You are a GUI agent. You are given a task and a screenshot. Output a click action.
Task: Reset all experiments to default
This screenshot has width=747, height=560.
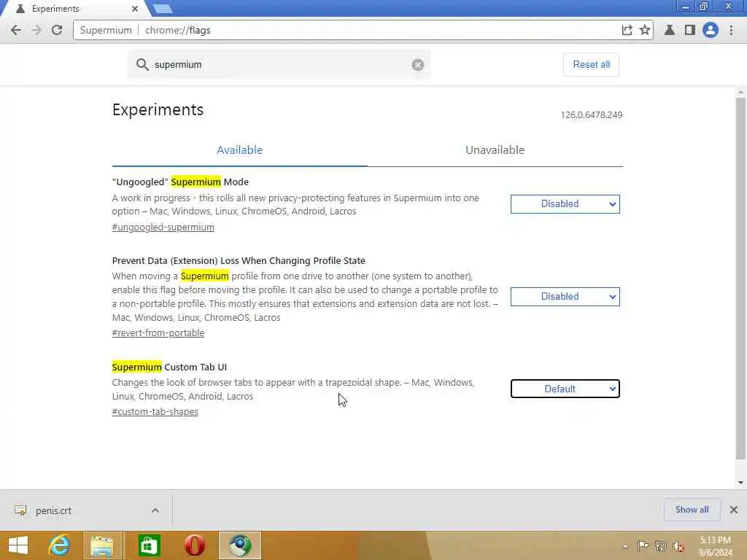(x=591, y=64)
